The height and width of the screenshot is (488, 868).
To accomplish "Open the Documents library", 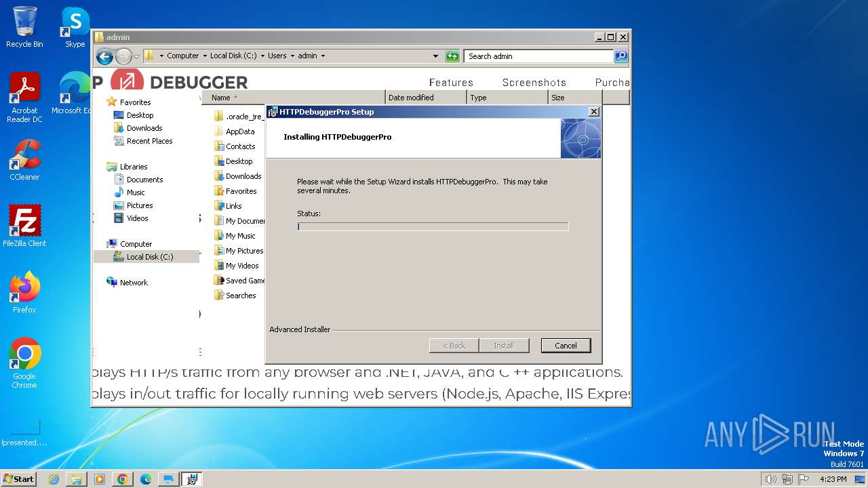I will click(x=138, y=180).
